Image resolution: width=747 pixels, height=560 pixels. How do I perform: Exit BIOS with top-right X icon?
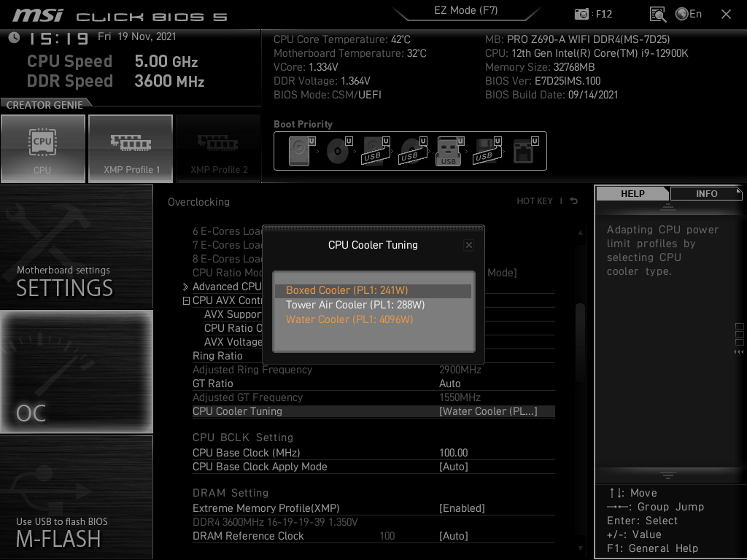click(726, 15)
